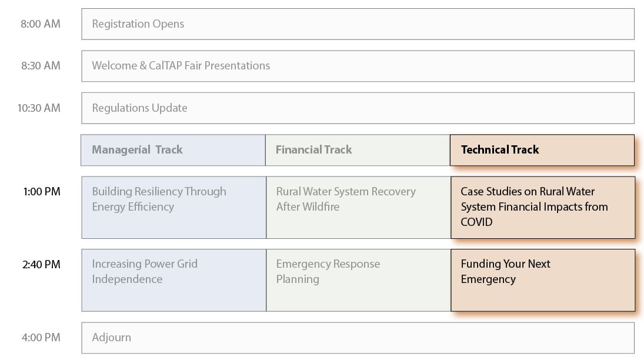Choose the Funding Your Next Emergency session
The height and width of the screenshot is (363, 644).
[542, 280]
